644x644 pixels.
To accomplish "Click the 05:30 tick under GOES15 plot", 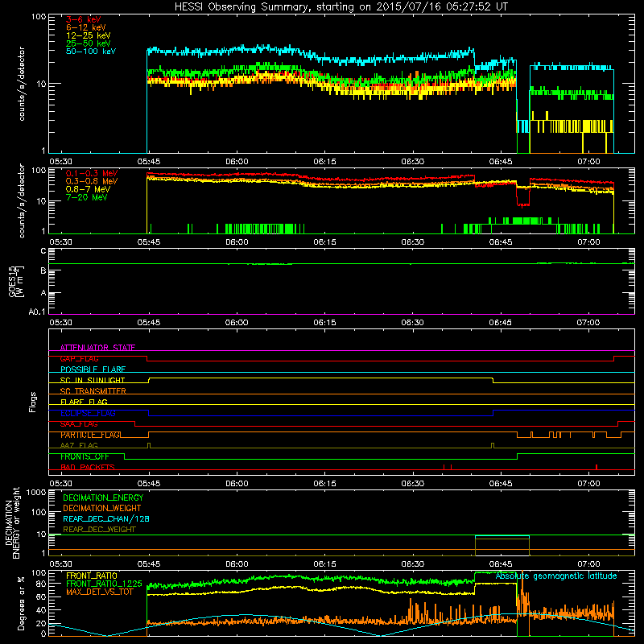I will [60, 323].
